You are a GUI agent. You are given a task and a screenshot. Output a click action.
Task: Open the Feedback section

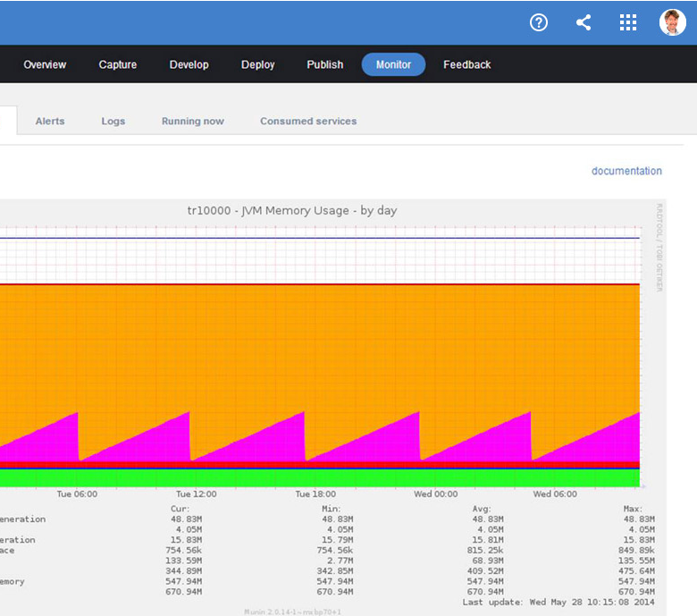click(x=466, y=64)
